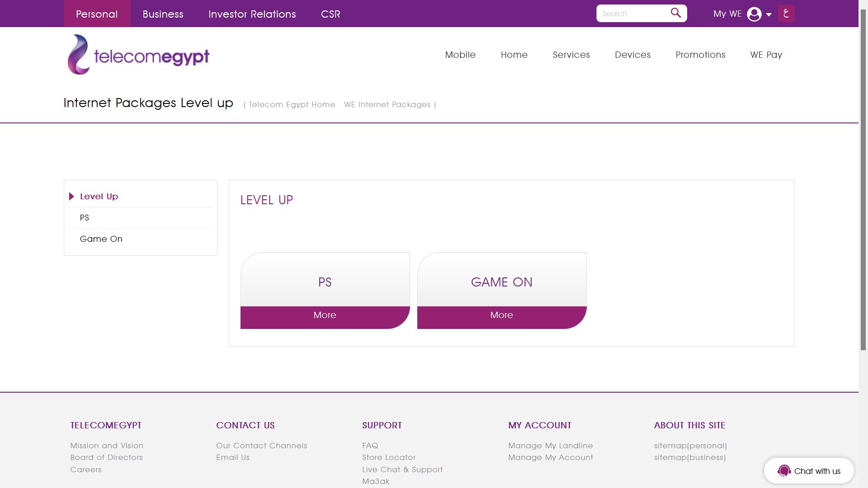Go to Telecom Egypt Home breadcrumb

click(x=292, y=104)
